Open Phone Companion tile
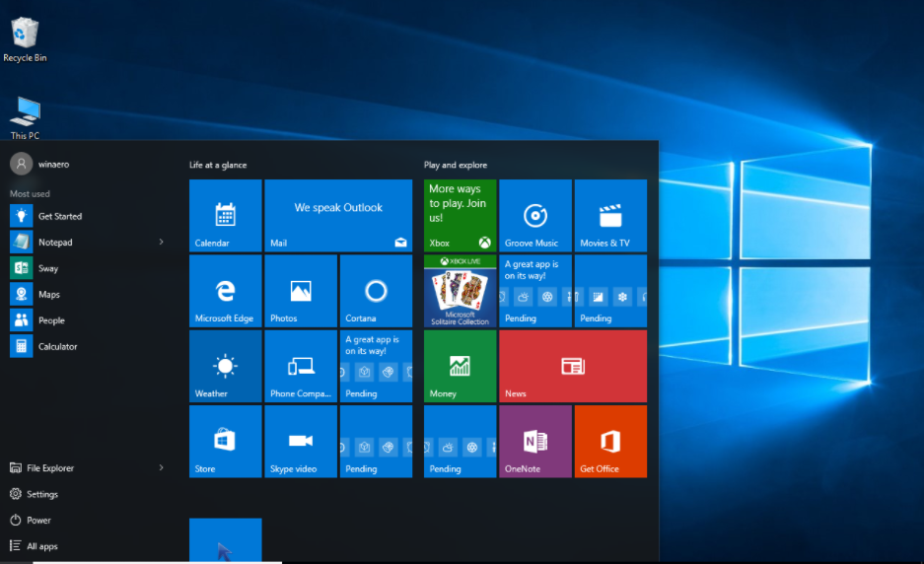Image resolution: width=924 pixels, height=564 pixels. point(301,366)
